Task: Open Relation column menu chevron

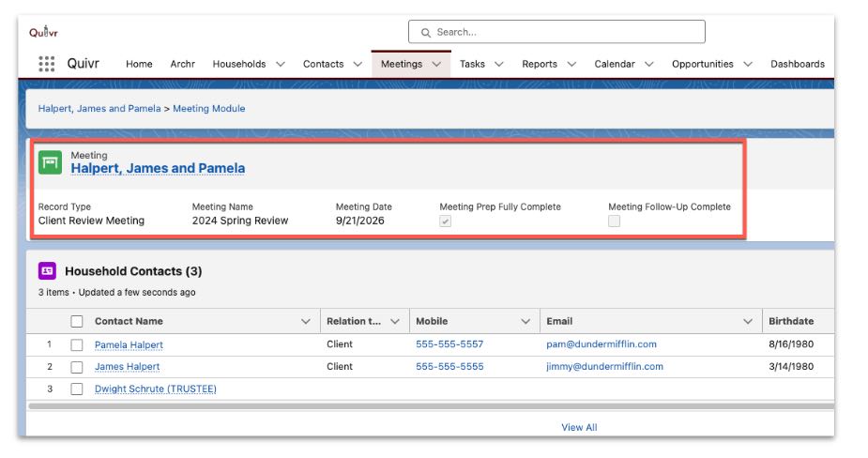Action: (395, 321)
